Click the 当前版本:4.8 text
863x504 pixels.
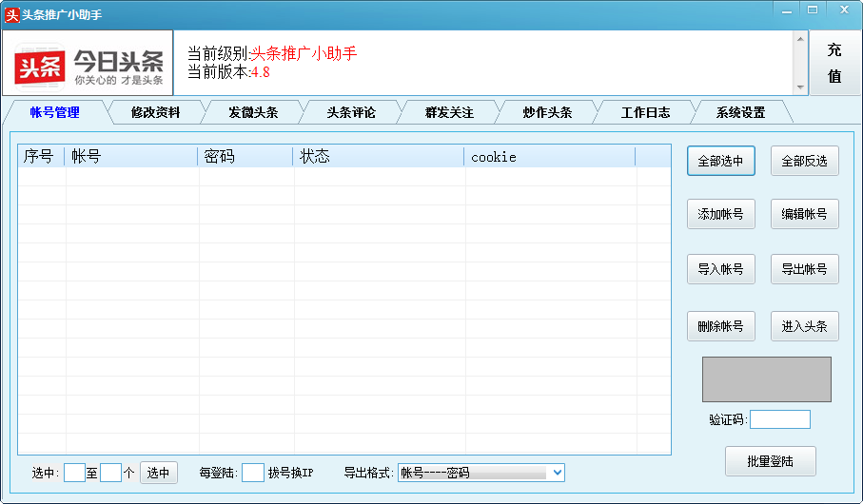click(228, 72)
